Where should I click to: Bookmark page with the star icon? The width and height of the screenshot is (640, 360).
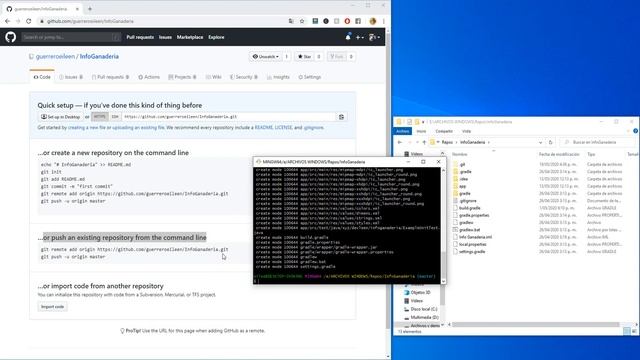302,21
